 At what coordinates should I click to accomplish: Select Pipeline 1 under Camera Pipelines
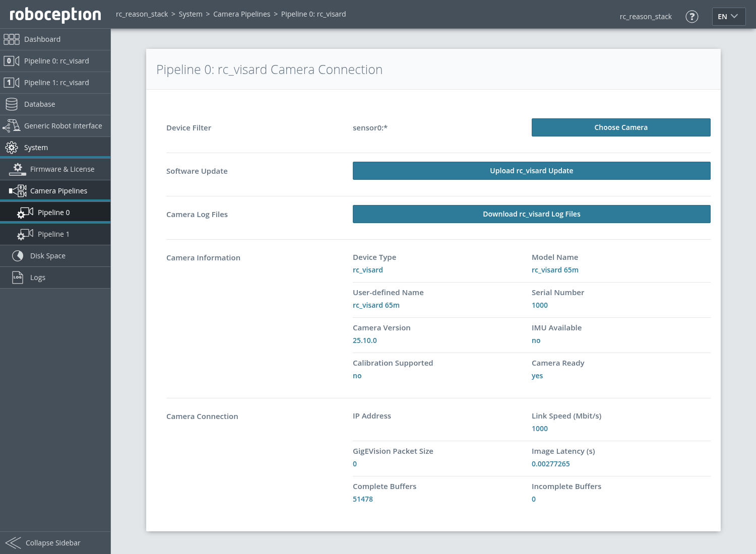click(x=53, y=234)
